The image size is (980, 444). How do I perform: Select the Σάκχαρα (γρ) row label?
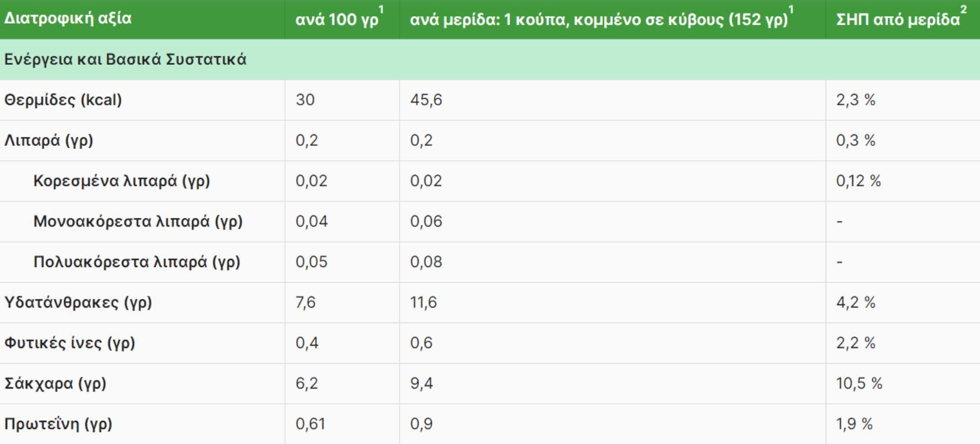click(56, 383)
